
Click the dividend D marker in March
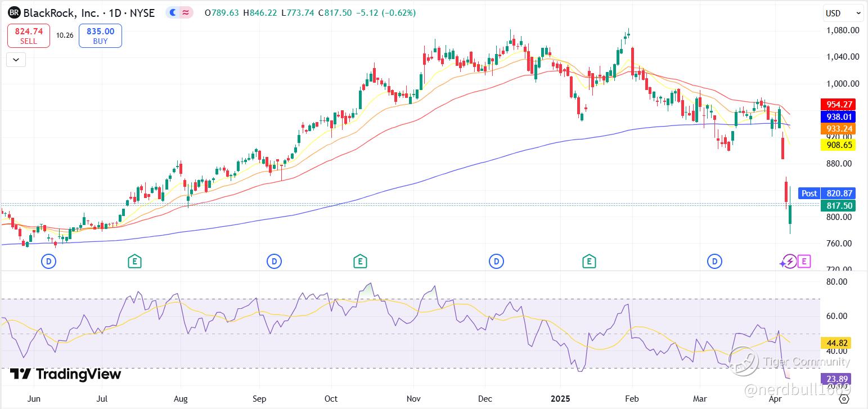pyautogui.click(x=714, y=261)
